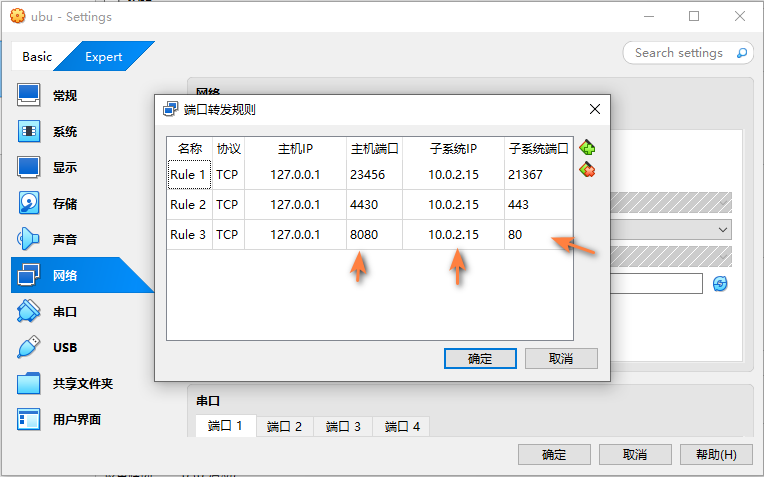The image size is (764, 477).
Task: Open the 显示 display settings section
Action: pos(64,168)
